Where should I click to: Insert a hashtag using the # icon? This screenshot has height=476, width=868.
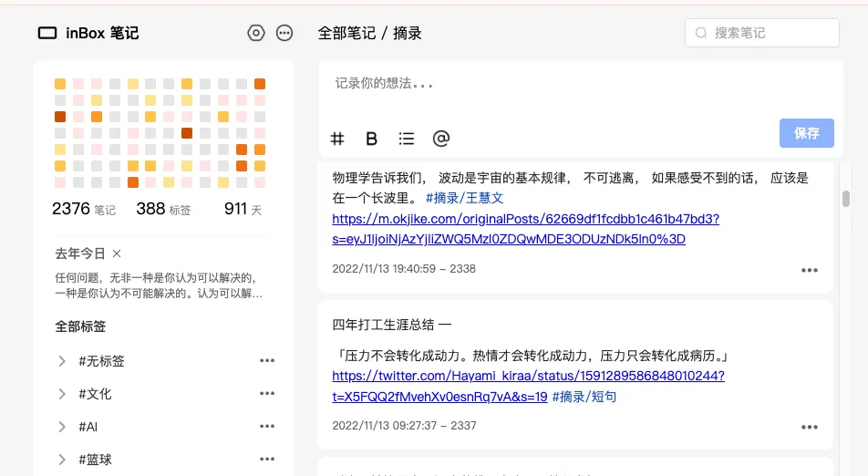coord(337,139)
